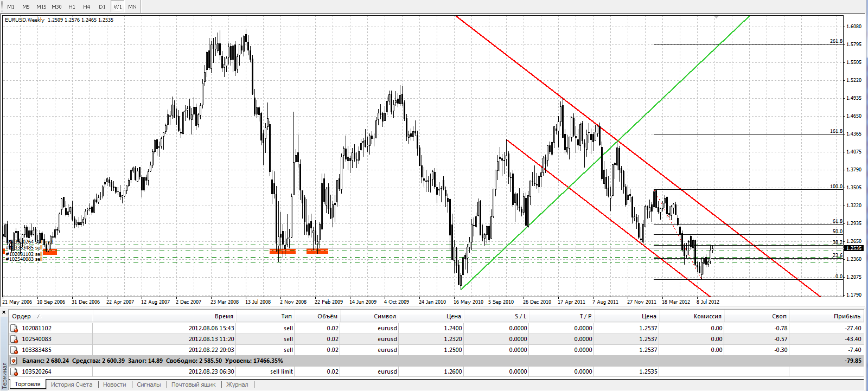Open the Торговля tab
Screen dimensions: 868x391
coord(28,384)
